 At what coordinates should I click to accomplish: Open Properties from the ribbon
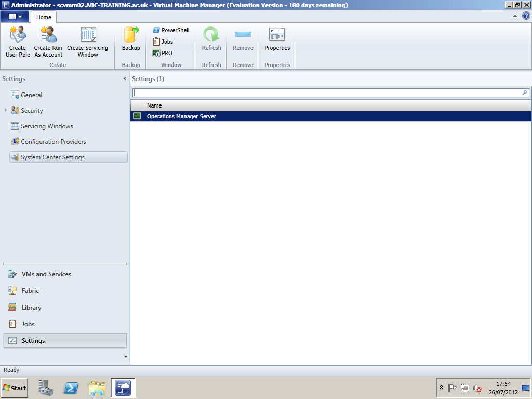(277, 38)
